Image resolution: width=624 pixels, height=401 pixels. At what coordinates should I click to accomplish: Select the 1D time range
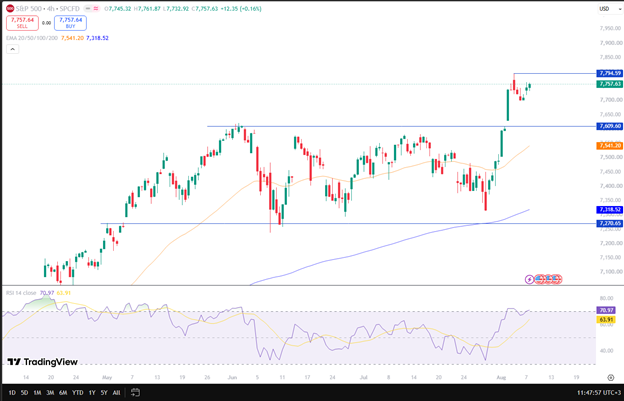click(x=12, y=393)
